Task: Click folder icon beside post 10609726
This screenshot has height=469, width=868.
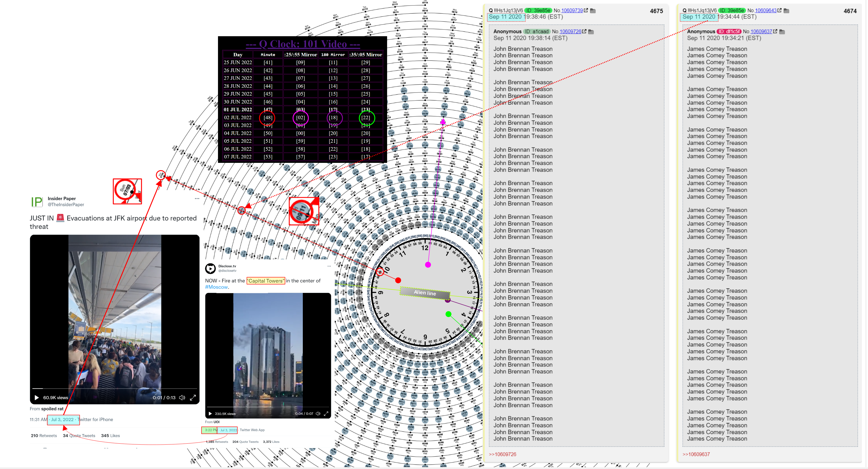Action: (x=591, y=32)
